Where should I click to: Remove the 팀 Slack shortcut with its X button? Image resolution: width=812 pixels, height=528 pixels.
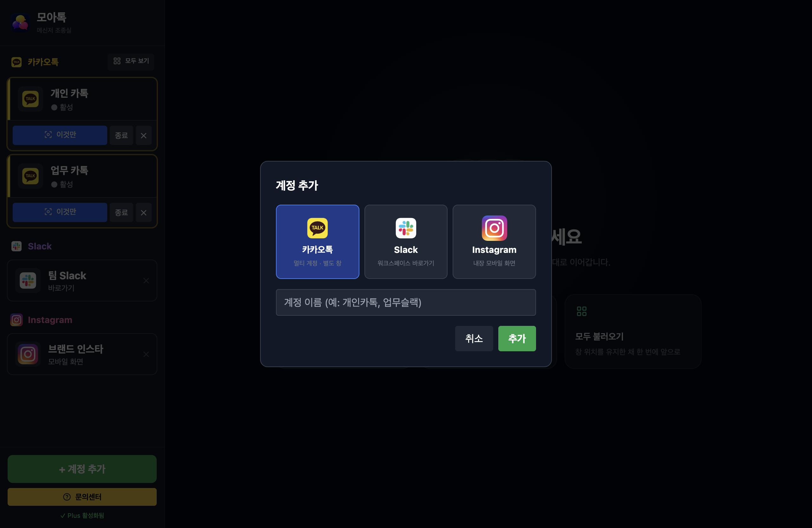[146, 280]
